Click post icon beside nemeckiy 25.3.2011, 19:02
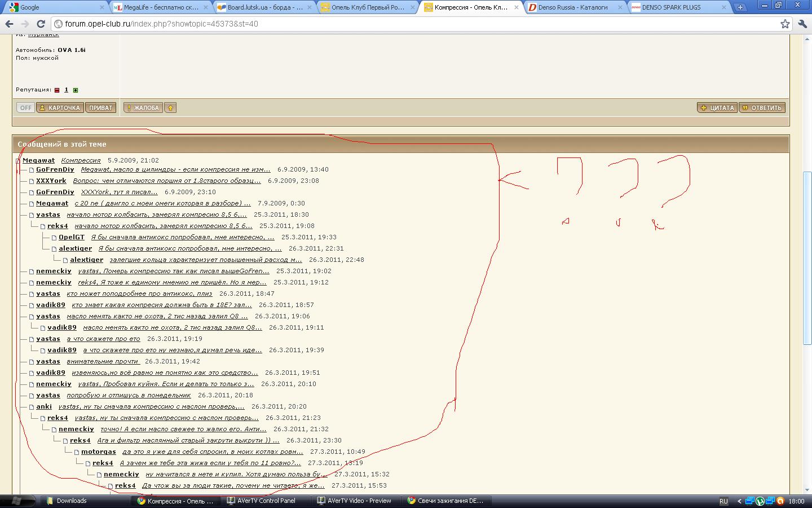This screenshot has width=812, height=508. coord(32,271)
